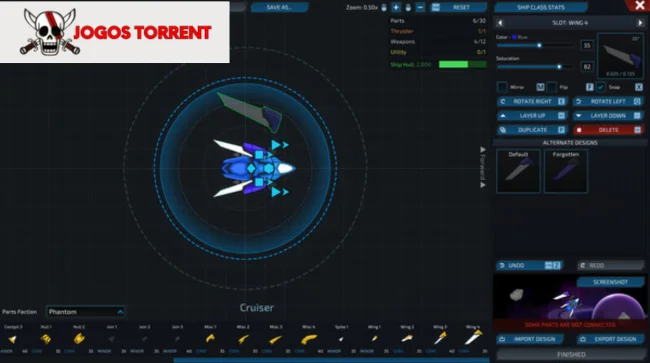Undo the last action
The image size is (650, 363).
(x=529, y=265)
